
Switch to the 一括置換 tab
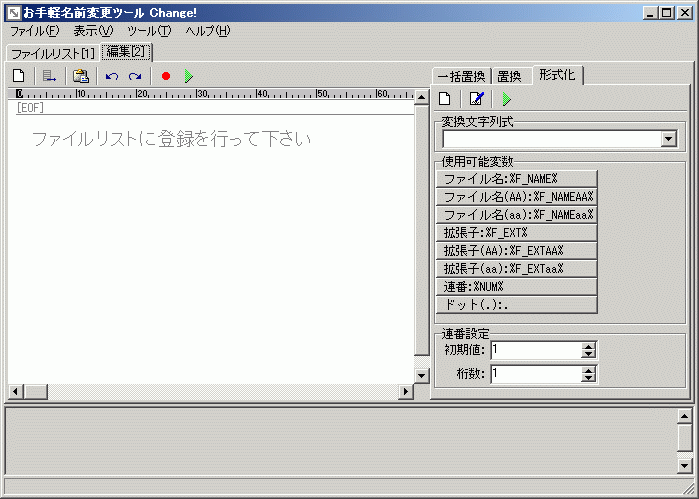point(461,76)
